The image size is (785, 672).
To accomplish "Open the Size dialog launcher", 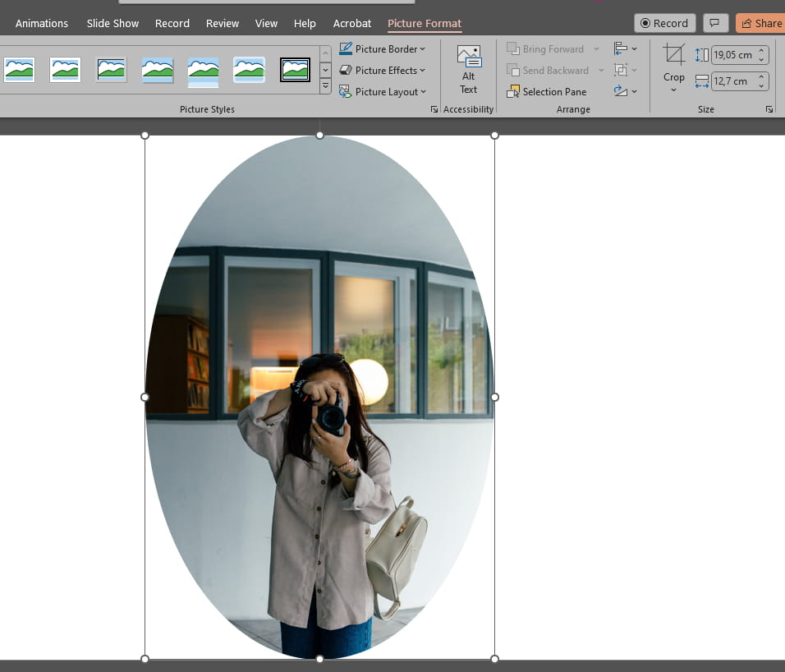I will 769,109.
